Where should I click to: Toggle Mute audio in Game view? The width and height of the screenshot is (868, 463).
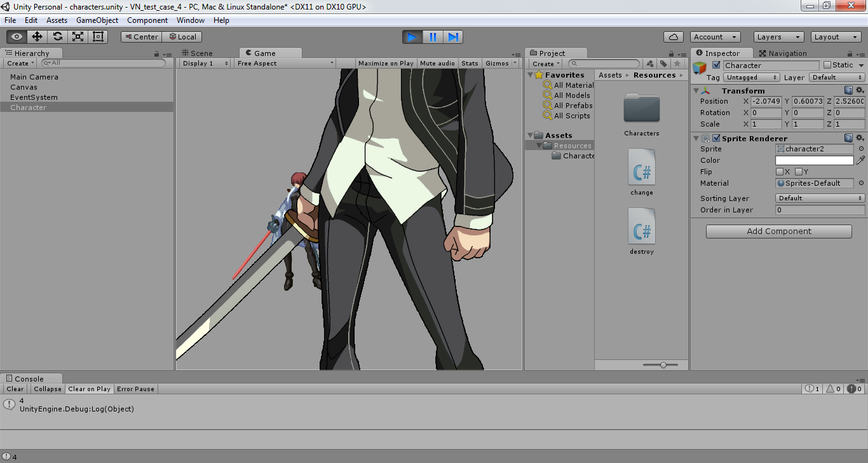point(437,64)
